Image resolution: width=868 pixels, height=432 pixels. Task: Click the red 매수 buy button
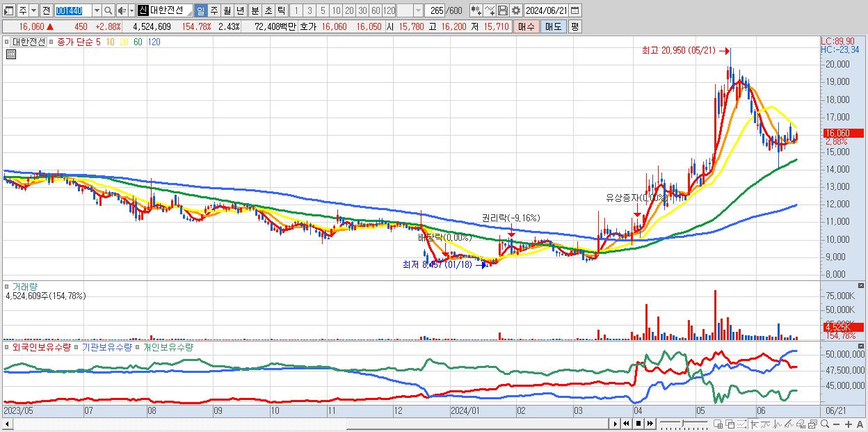click(526, 26)
